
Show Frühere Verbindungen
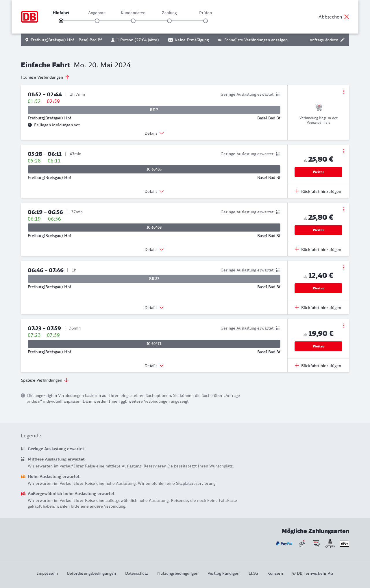click(45, 77)
